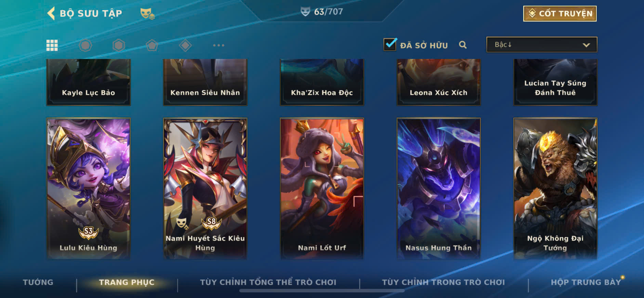Open the mask collection icon beside title
Viewport: 644px width, 298px height.
[x=147, y=14]
